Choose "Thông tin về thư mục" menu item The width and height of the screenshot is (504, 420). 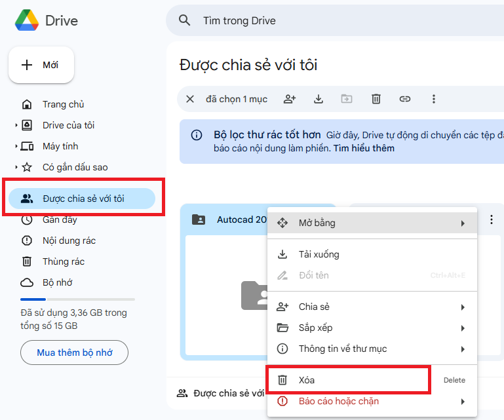click(x=372, y=349)
